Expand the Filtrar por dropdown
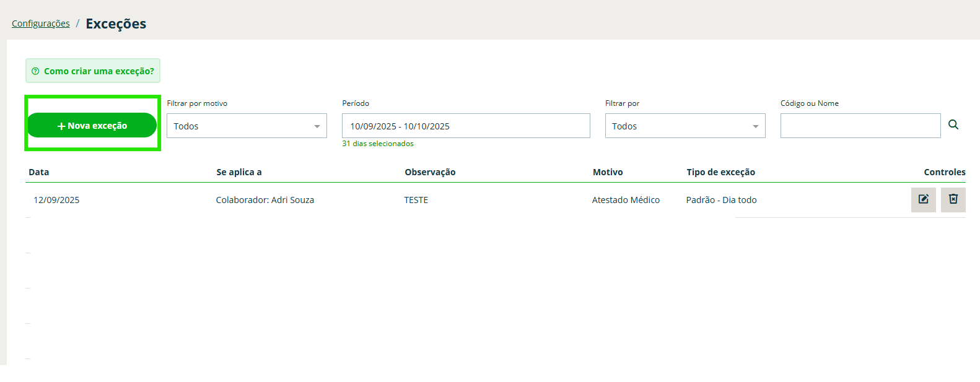This screenshot has height=382, width=980. 685,126
